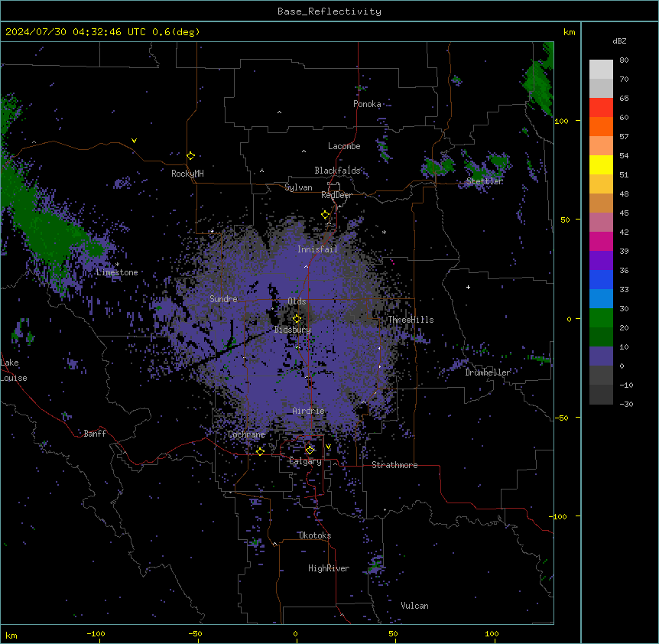Click the RedDeer city label
Viewport: 659px width, 644px height.
click(x=336, y=195)
